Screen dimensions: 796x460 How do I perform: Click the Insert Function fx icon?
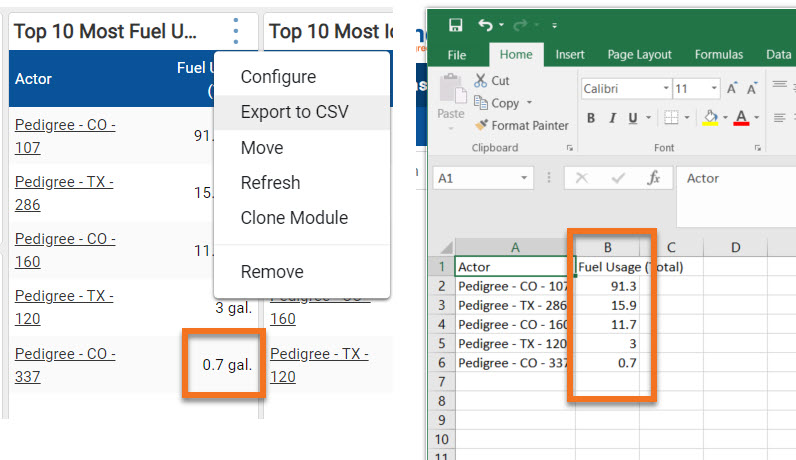(654, 178)
